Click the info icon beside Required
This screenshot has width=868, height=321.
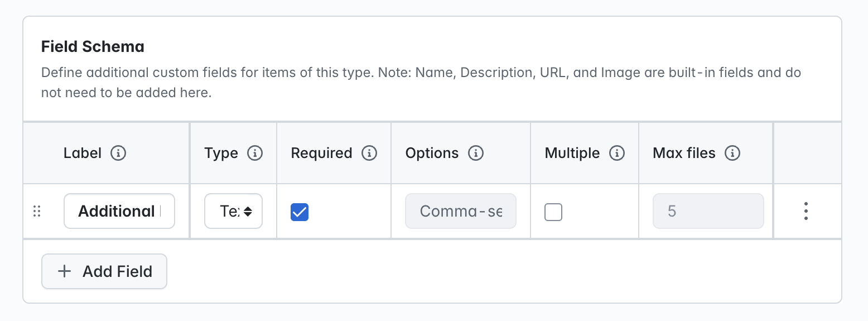pyautogui.click(x=369, y=153)
